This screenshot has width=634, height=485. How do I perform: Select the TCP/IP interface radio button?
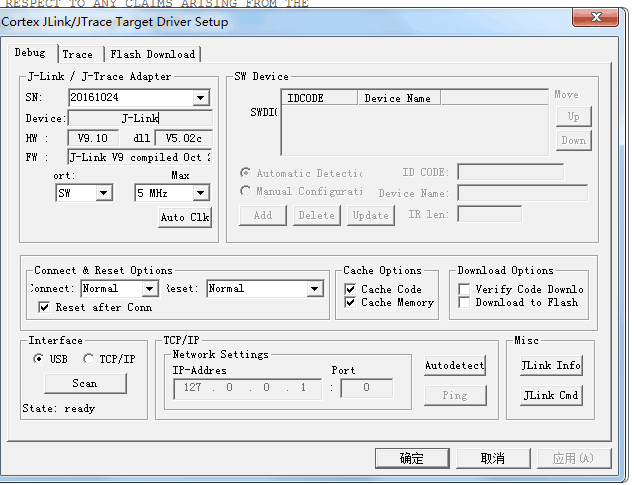pos(89,359)
